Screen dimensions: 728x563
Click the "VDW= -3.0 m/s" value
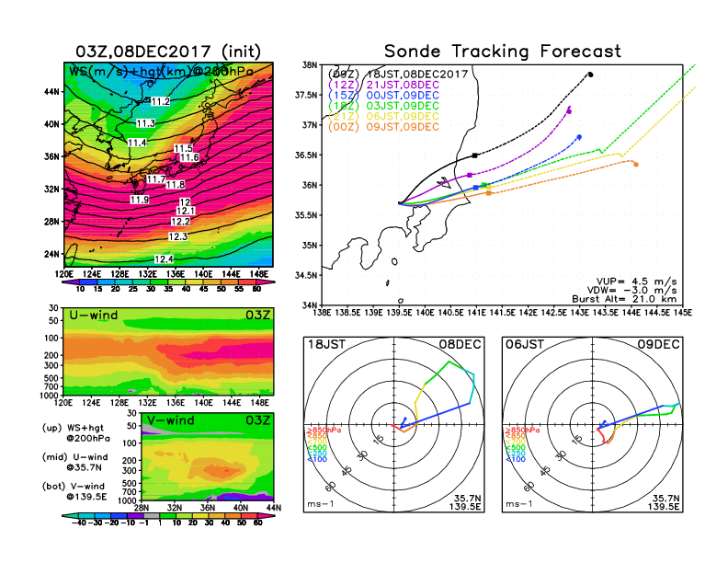pos(631,290)
